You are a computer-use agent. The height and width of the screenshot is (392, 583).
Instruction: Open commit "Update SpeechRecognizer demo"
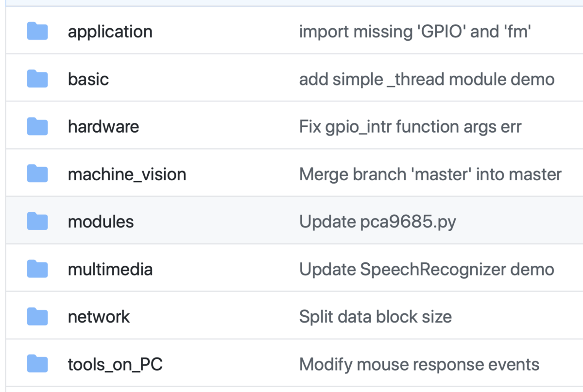[x=427, y=270]
